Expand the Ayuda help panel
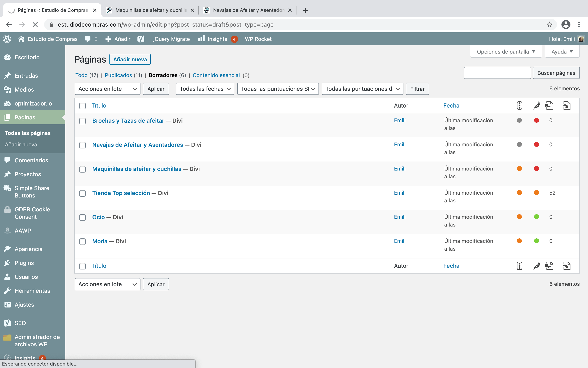The width and height of the screenshot is (588, 368). [x=562, y=52]
